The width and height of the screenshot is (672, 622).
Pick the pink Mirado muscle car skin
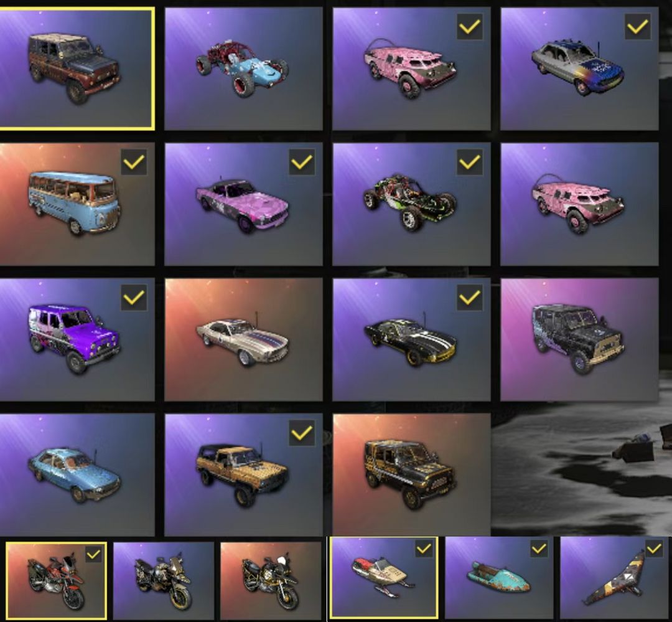point(243,204)
